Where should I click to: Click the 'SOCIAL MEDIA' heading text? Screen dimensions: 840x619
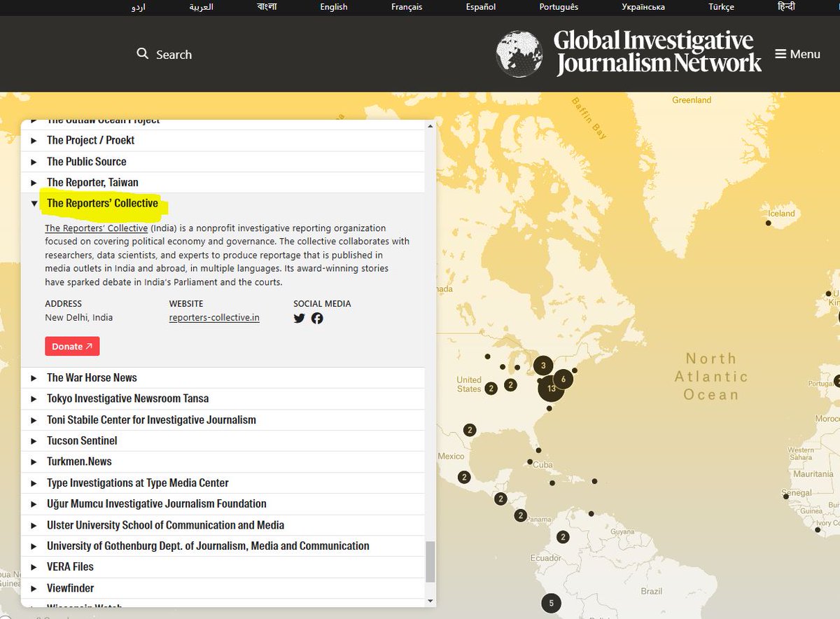pyautogui.click(x=322, y=304)
